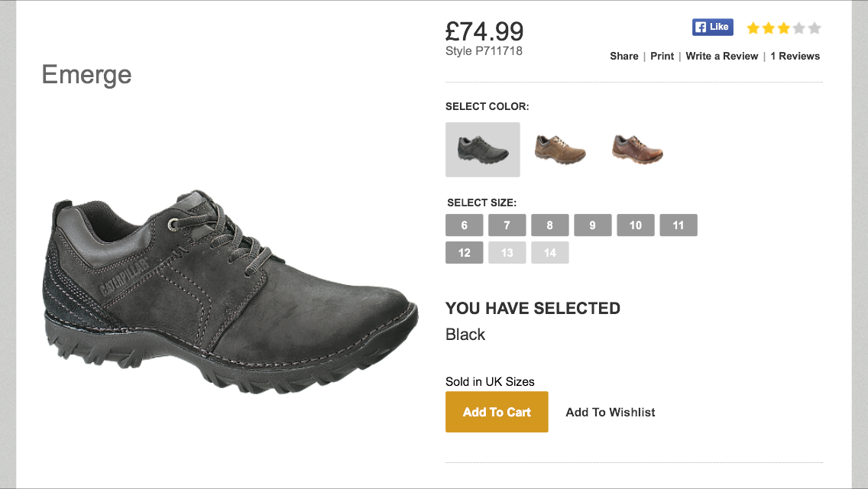Select size 10
868x489 pixels.
coord(636,225)
